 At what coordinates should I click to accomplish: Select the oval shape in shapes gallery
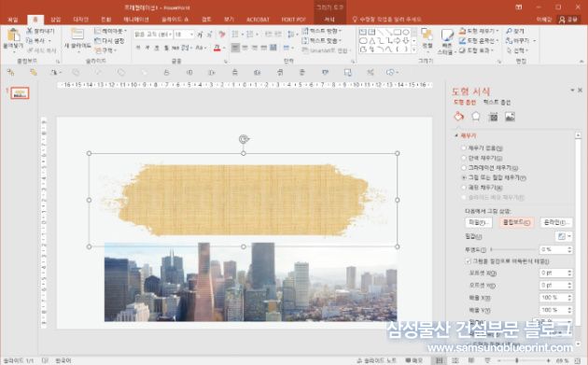coord(406,33)
